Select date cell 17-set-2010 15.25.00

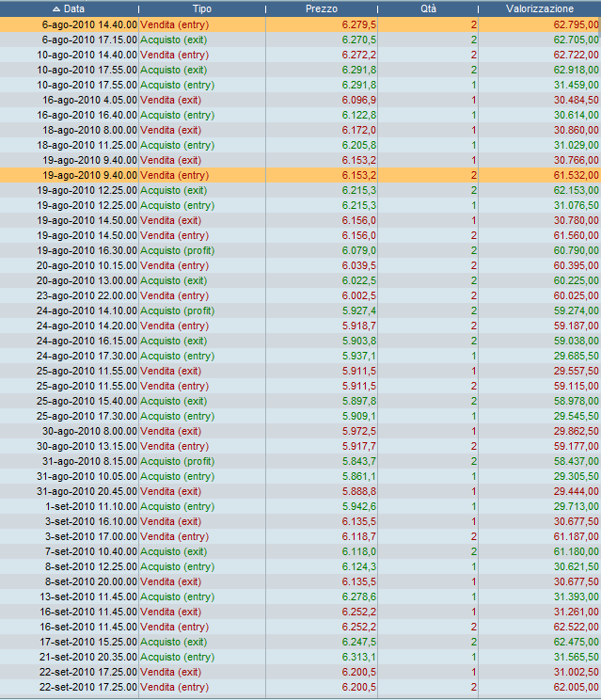88,642
